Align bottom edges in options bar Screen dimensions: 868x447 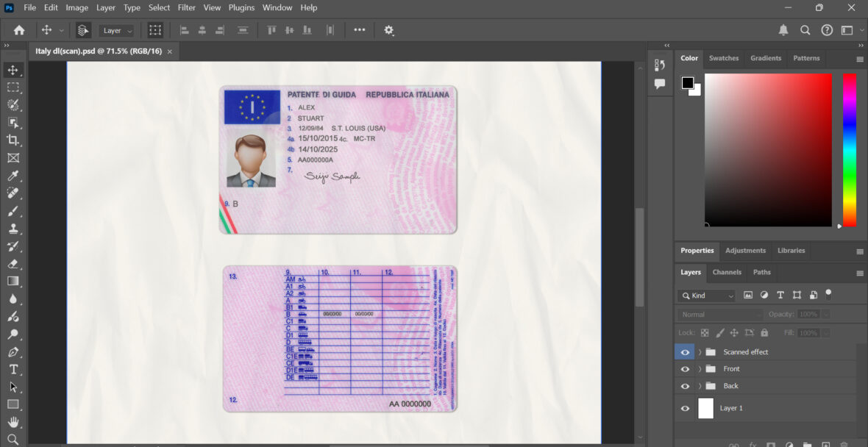click(x=306, y=30)
